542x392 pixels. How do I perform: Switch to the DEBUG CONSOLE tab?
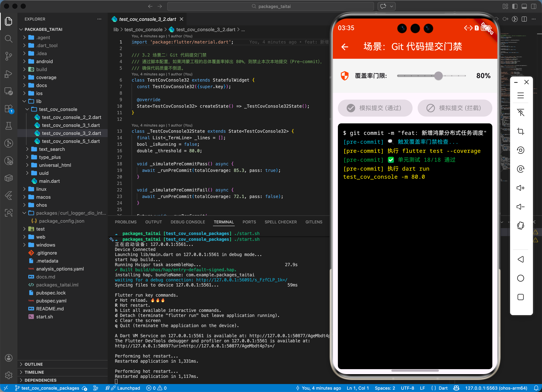[188, 222]
